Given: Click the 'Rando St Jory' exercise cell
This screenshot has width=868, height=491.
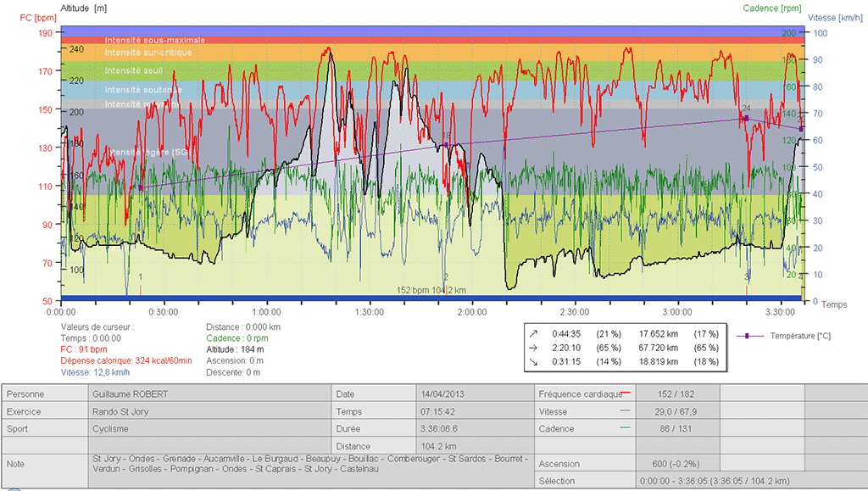Looking at the screenshot, I should pos(210,411).
